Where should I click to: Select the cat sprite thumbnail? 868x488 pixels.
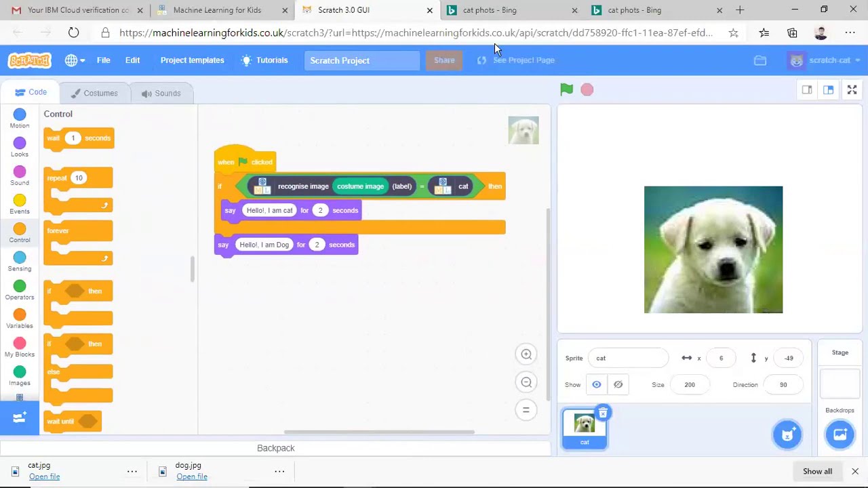tap(585, 428)
